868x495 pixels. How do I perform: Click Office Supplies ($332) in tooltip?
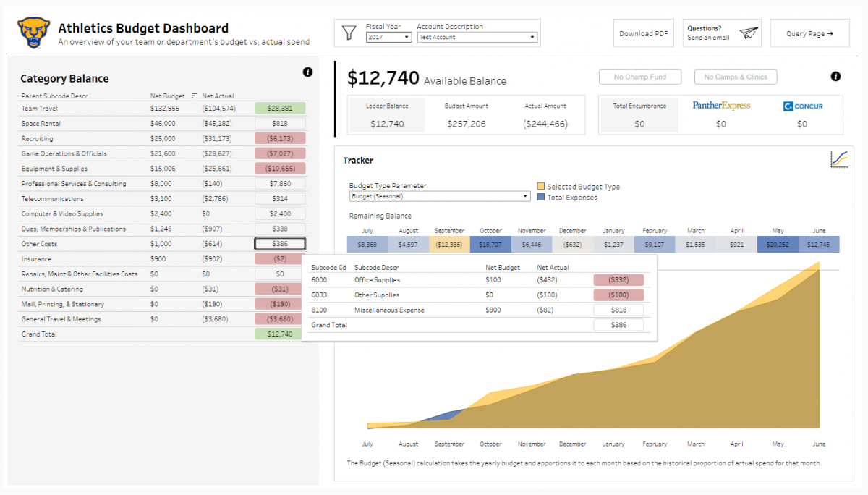tap(618, 280)
